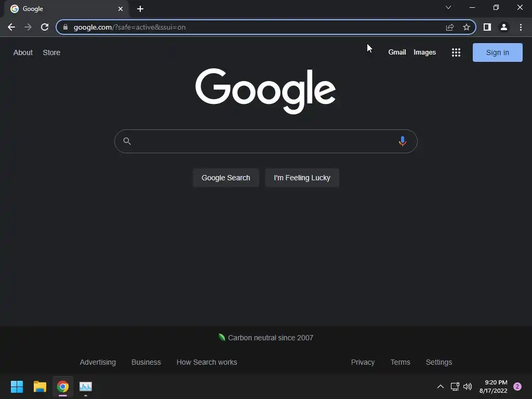The width and height of the screenshot is (532, 399).
Task: Open How Search works link
Action: pyautogui.click(x=207, y=362)
